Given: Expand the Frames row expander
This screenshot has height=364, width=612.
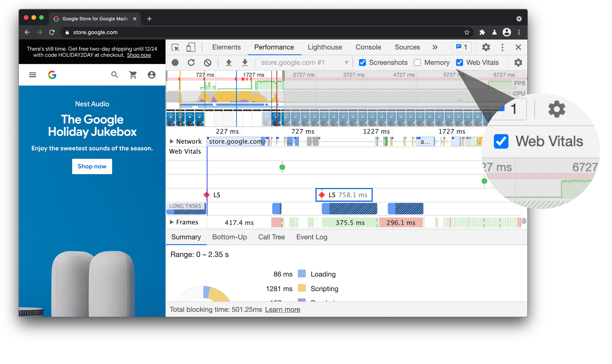Looking at the screenshot, I should 171,222.
